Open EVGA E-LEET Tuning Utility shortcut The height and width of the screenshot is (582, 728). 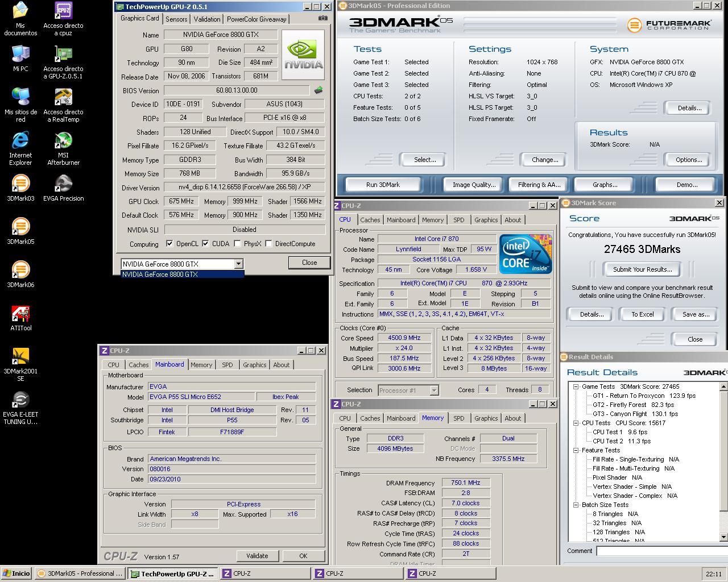tap(20, 408)
